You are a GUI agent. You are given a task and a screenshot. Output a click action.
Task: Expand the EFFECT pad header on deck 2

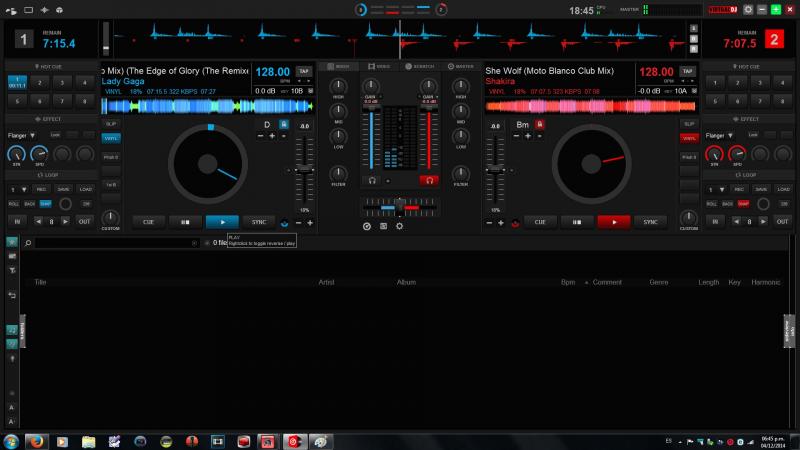pyautogui.click(x=746, y=119)
